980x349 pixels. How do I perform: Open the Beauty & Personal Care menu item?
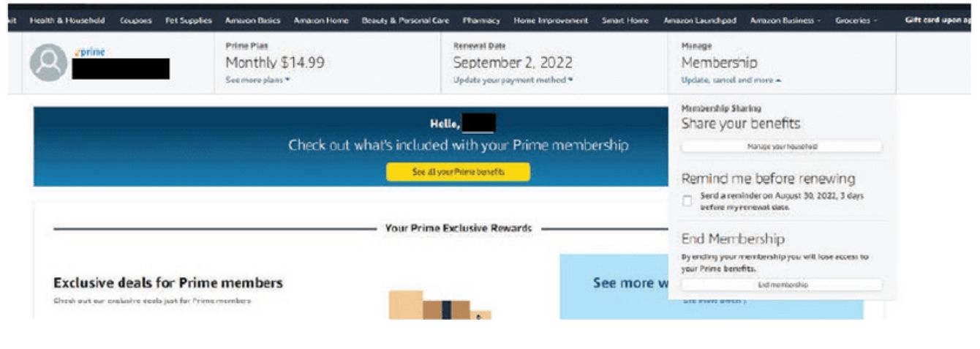pyautogui.click(x=405, y=20)
